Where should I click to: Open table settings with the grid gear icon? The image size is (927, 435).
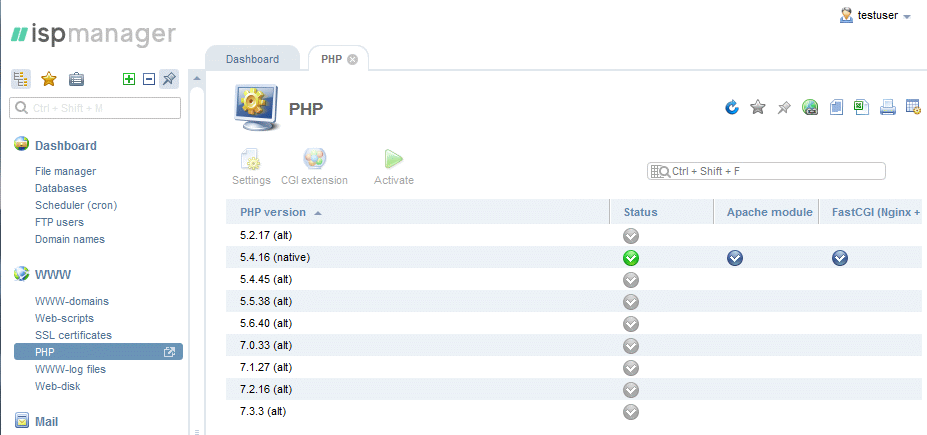pos(913,108)
